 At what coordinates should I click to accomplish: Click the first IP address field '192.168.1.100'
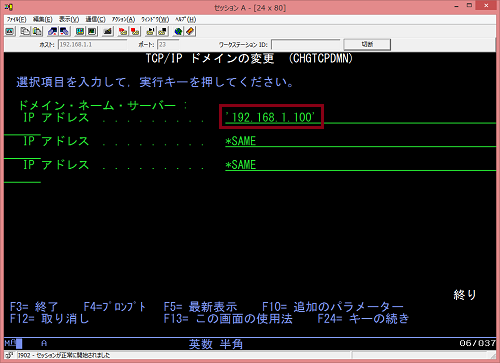[x=271, y=117]
